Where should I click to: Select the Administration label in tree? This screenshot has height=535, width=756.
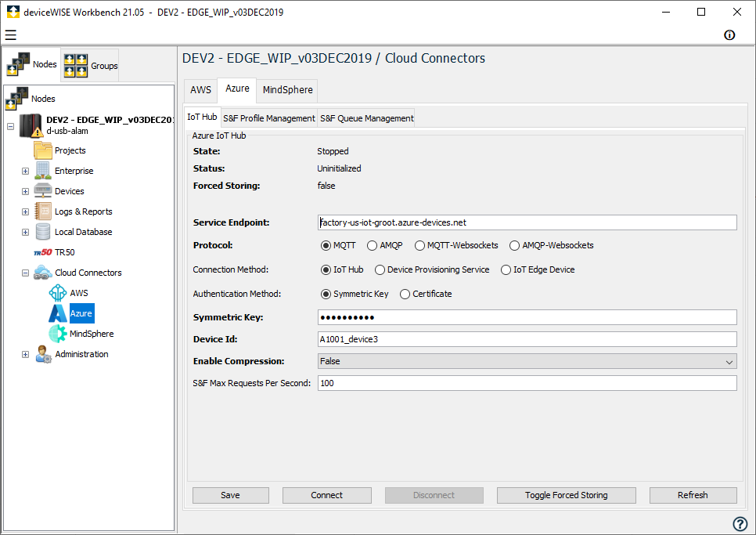click(x=81, y=354)
